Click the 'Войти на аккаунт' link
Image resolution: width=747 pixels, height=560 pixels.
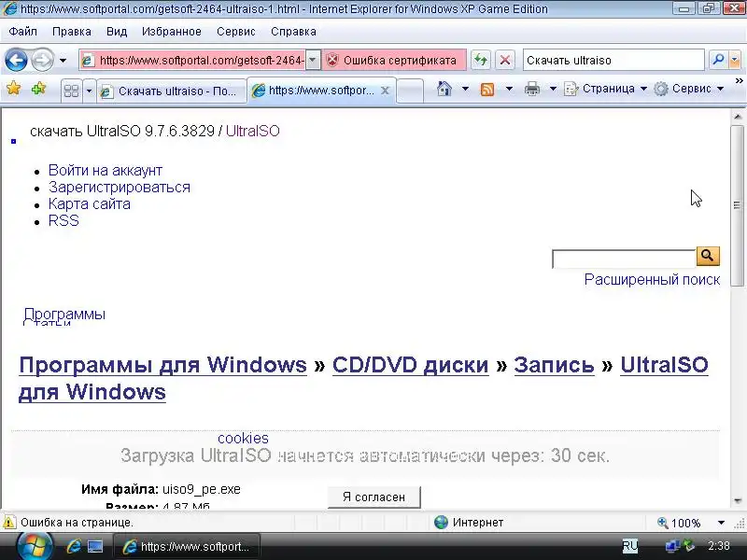(x=106, y=171)
